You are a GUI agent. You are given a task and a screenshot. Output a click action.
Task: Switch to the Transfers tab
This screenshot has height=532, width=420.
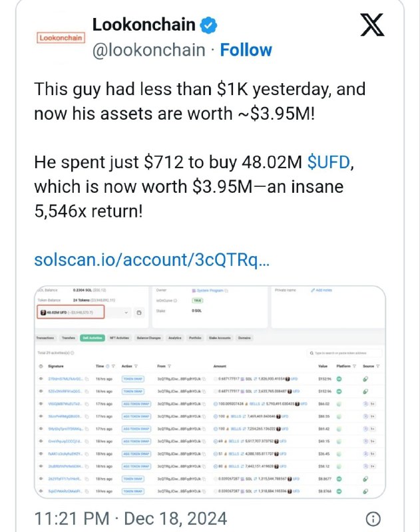[x=69, y=338]
